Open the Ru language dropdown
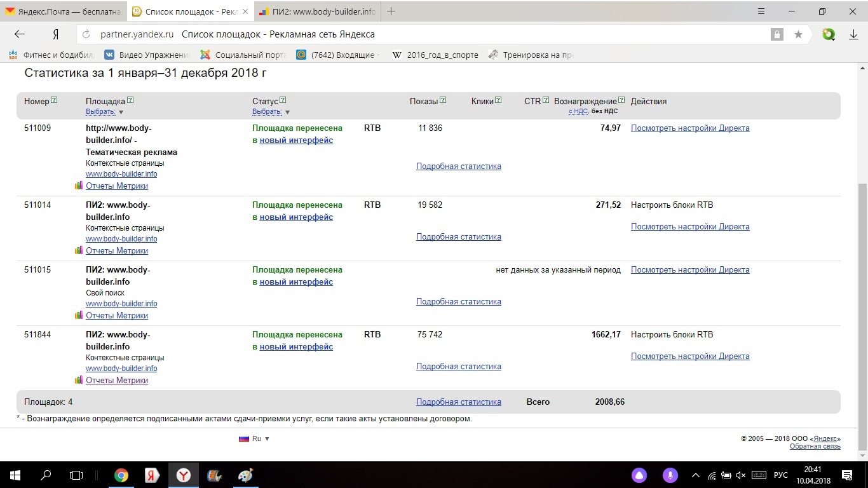Image resolution: width=868 pixels, height=488 pixels. (x=254, y=438)
